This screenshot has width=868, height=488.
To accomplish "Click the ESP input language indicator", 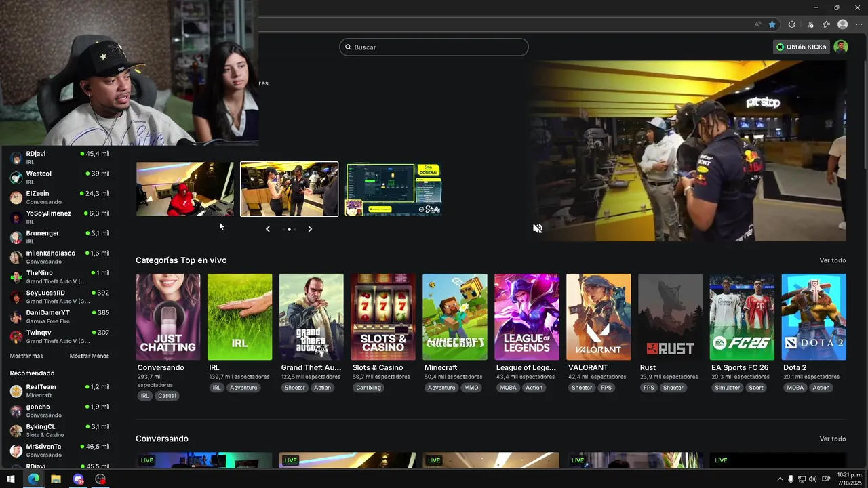I will [x=826, y=479].
